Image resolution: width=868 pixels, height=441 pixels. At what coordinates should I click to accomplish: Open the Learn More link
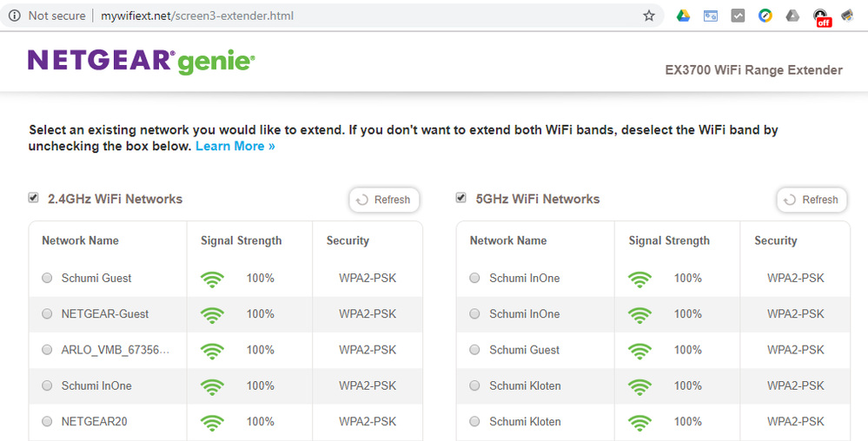point(235,146)
